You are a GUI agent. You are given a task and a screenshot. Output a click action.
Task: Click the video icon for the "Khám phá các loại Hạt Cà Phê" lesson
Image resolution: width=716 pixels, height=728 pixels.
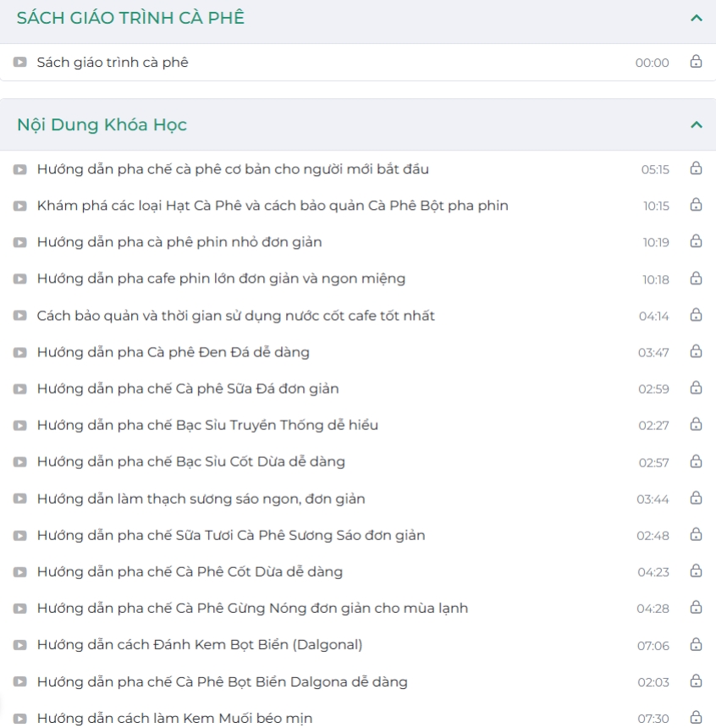click(19, 205)
